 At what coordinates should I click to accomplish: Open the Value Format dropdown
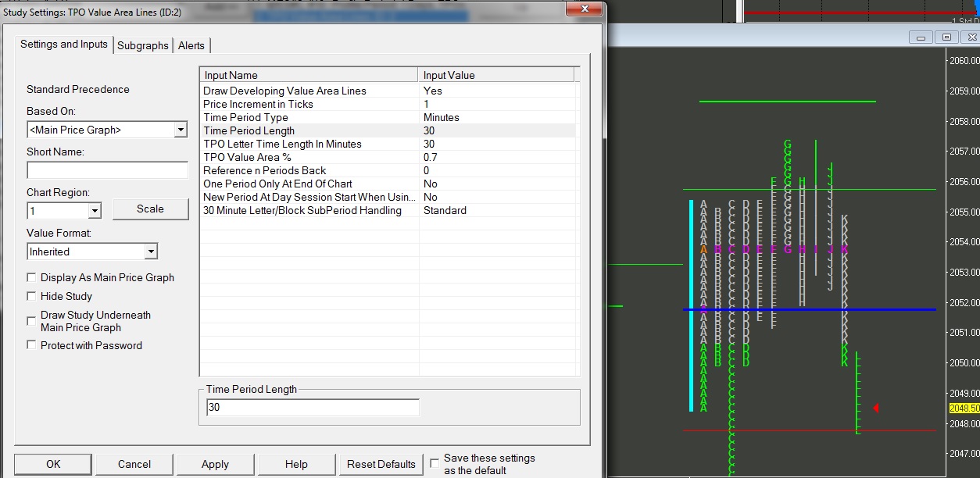151,251
